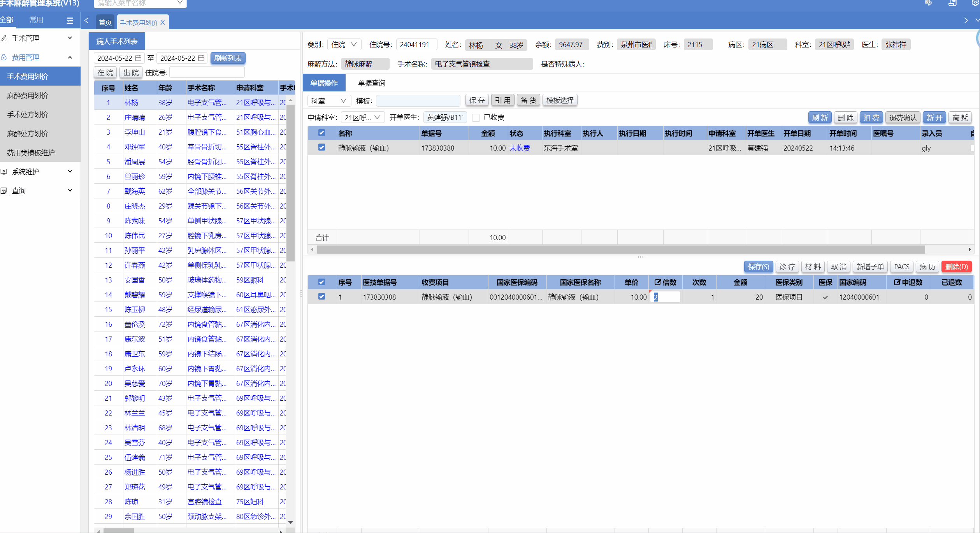Open 麻醉费用划价 menu item
Viewport: 980px width, 533px height.
tap(28, 95)
